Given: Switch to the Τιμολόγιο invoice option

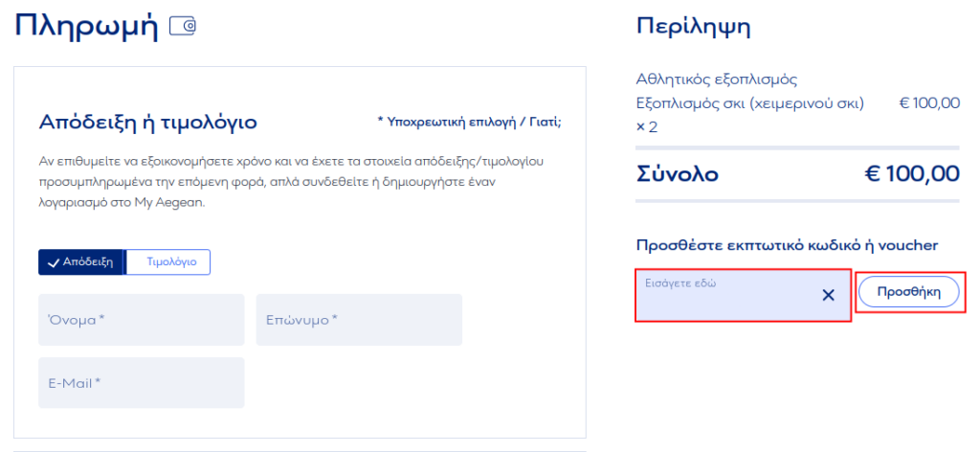Looking at the screenshot, I should (x=167, y=262).
